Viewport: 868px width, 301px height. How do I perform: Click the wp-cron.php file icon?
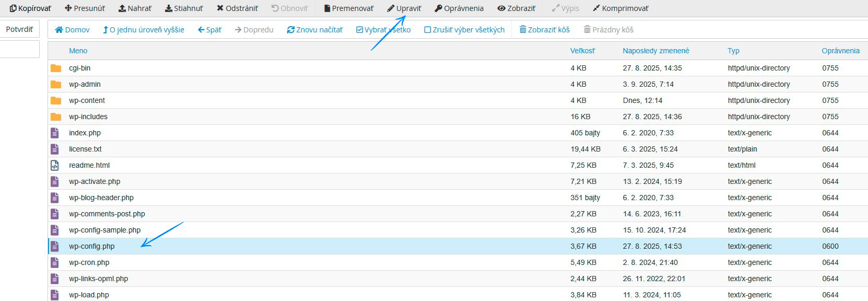[55, 262]
